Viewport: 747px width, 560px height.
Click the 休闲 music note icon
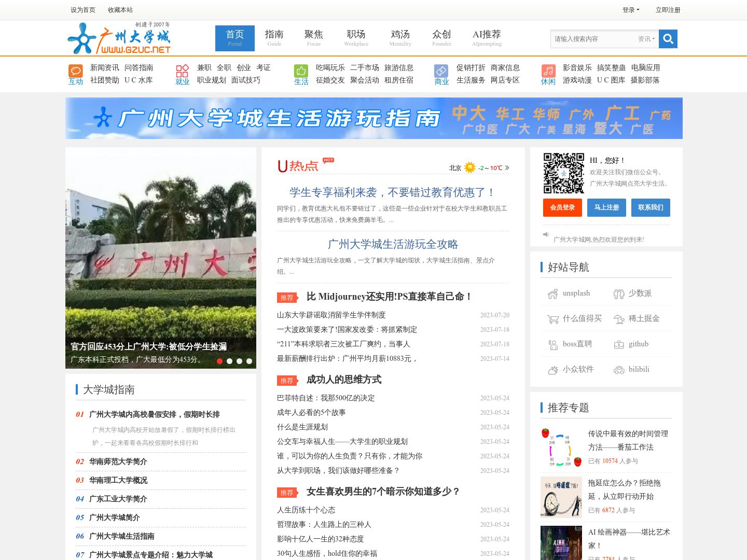[x=548, y=71]
